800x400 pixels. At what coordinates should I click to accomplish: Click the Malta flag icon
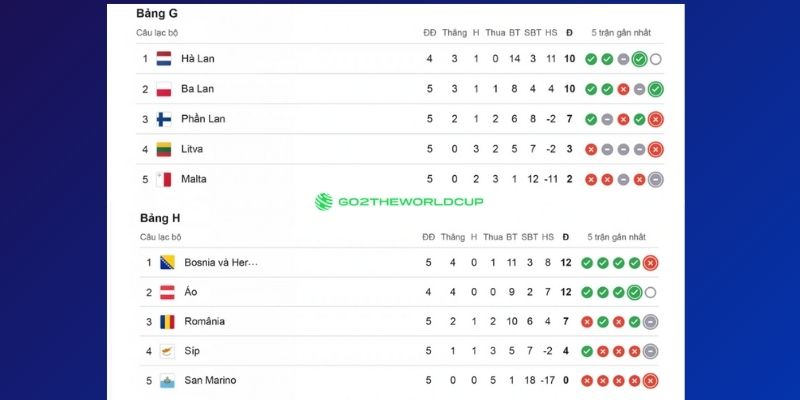pos(164,179)
